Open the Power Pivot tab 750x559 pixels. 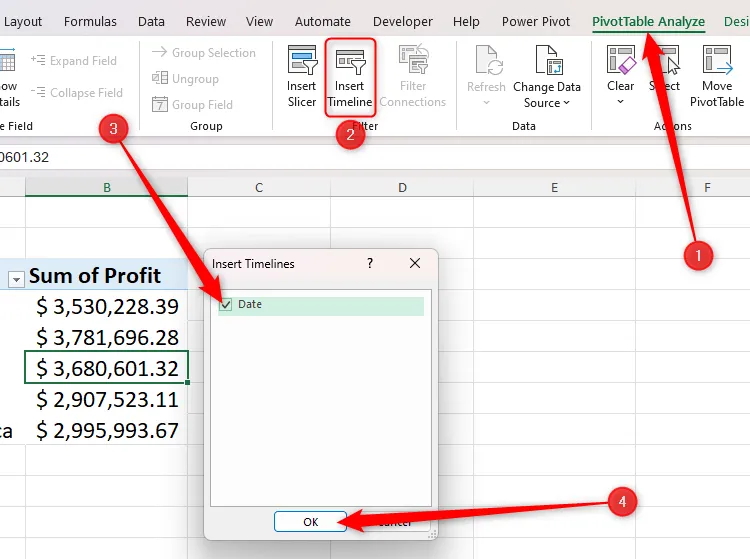(x=536, y=22)
